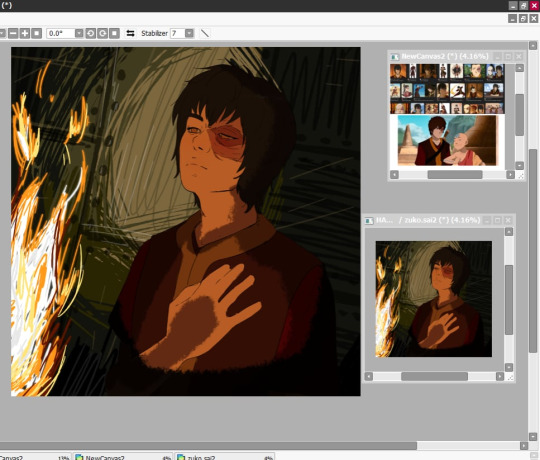
Task: Click the zuko.sai2 preview painting
Action: [x=434, y=299]
